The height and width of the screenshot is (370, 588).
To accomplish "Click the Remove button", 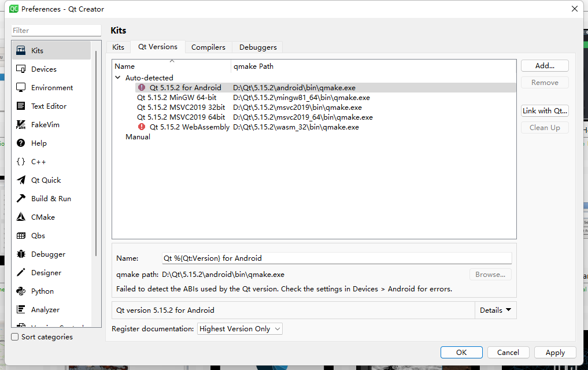I will pos(545,83).
